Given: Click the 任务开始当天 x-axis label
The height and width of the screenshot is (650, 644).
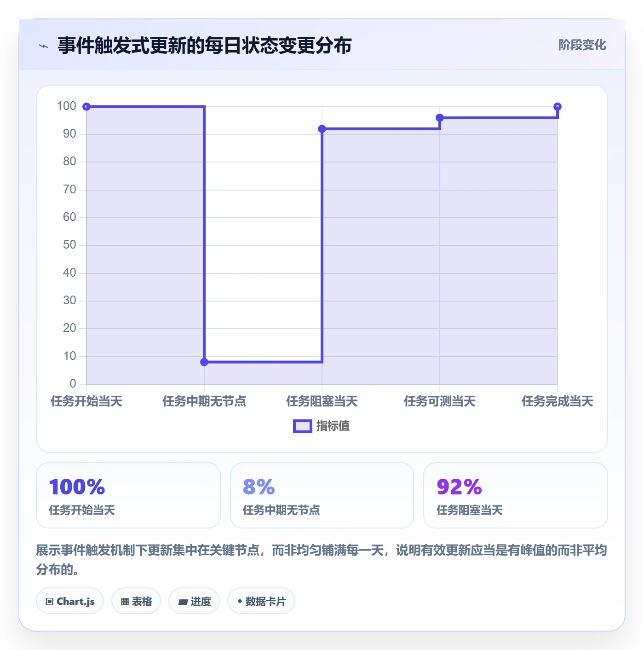Looking at the screenshot, I should click(x=86, y=401).
